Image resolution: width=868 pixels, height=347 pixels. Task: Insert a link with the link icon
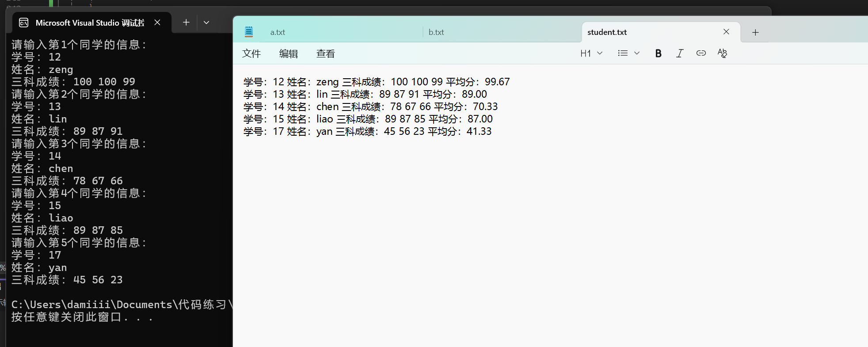(701, 53)
